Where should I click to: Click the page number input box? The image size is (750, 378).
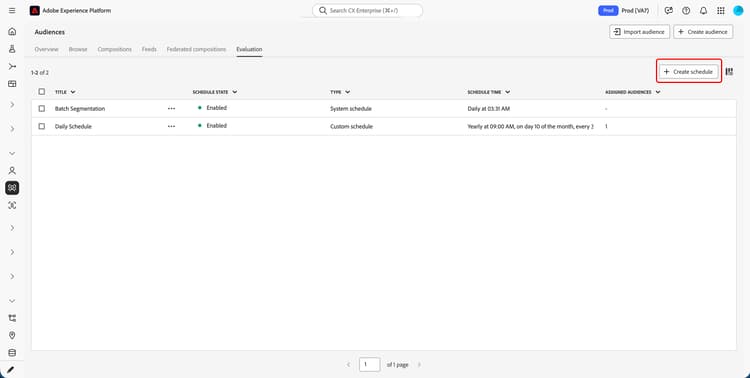pyautogui.click(x=370, y=365)
